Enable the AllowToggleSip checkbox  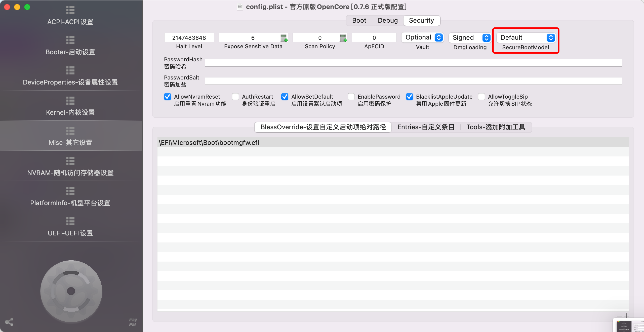point(481,97)
